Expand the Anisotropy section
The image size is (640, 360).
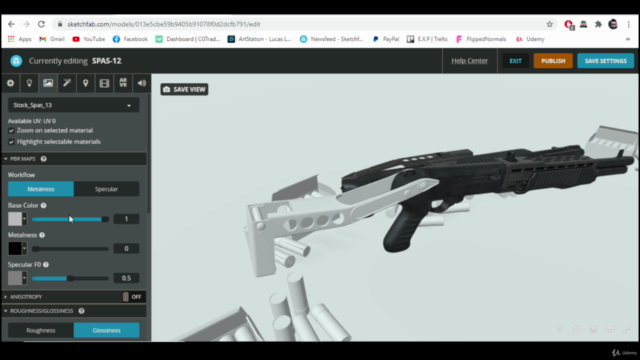[6, 297]
